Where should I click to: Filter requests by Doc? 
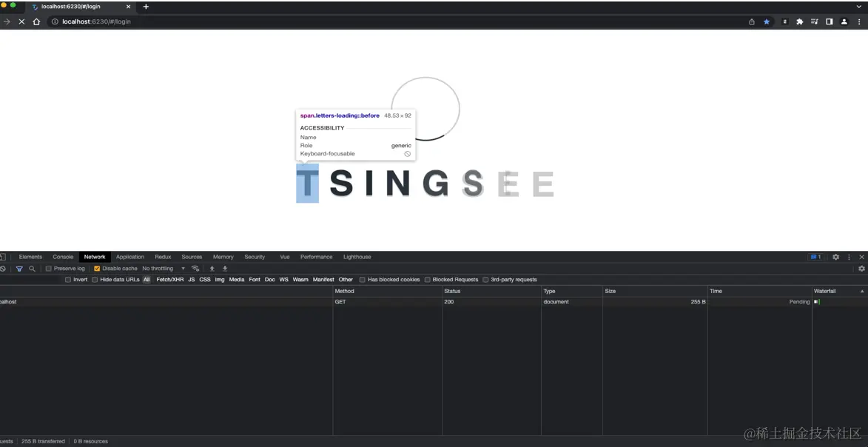[x=269, y=280]
